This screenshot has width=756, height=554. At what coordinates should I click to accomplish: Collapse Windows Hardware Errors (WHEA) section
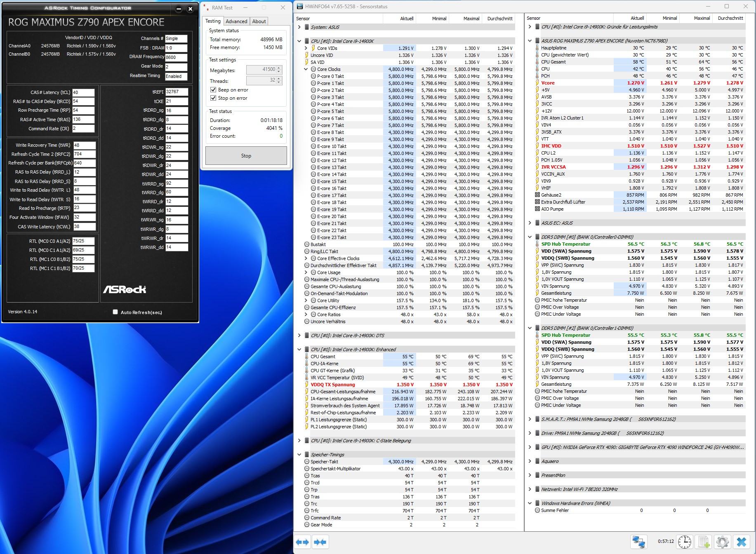coord(530,503)
